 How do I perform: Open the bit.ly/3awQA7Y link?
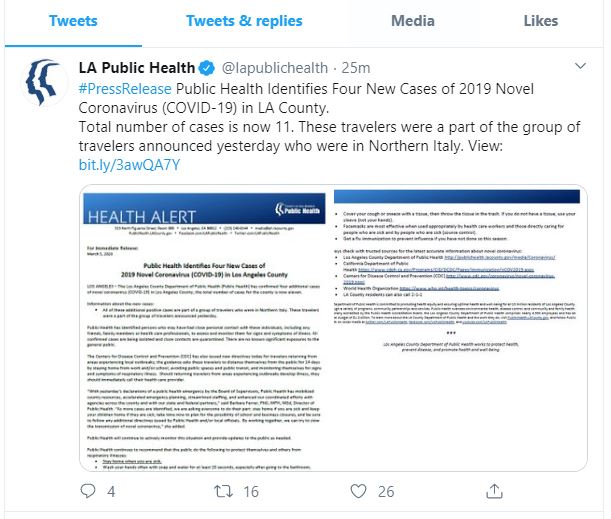pos(129,165)
